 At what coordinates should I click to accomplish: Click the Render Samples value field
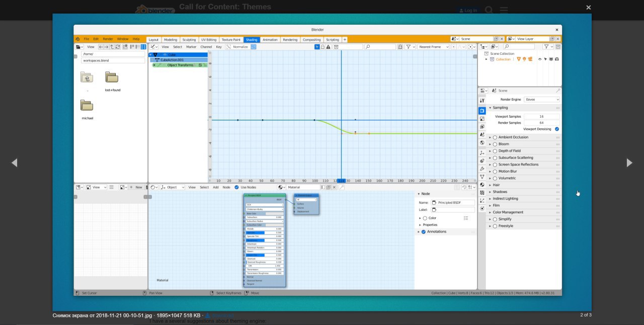tap(542, 123)
